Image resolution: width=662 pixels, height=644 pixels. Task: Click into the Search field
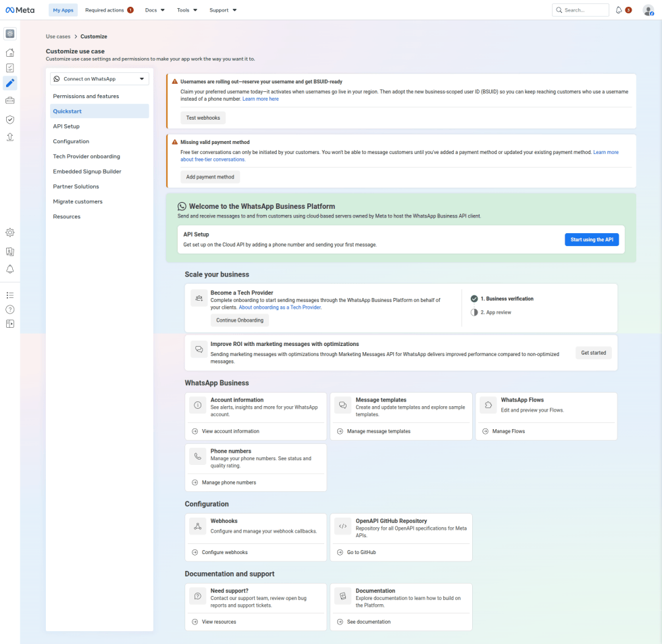[580, 10]
